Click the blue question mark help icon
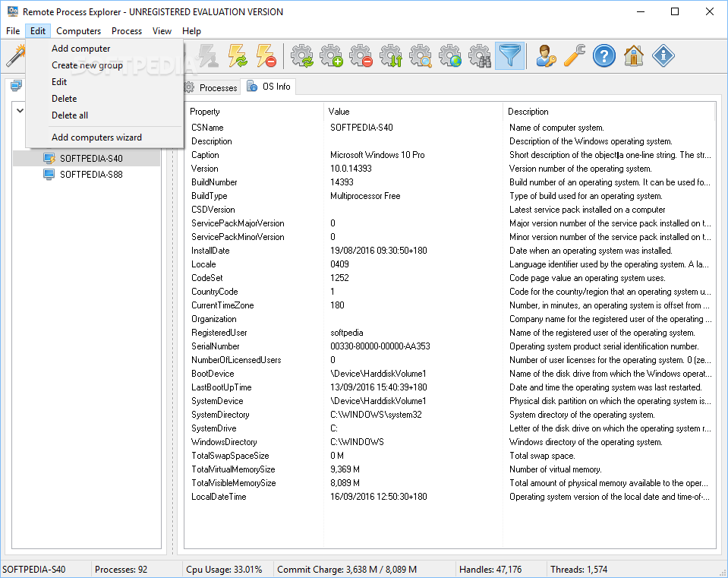This screenshot has height=578, width=728. [x=604, y=55]
